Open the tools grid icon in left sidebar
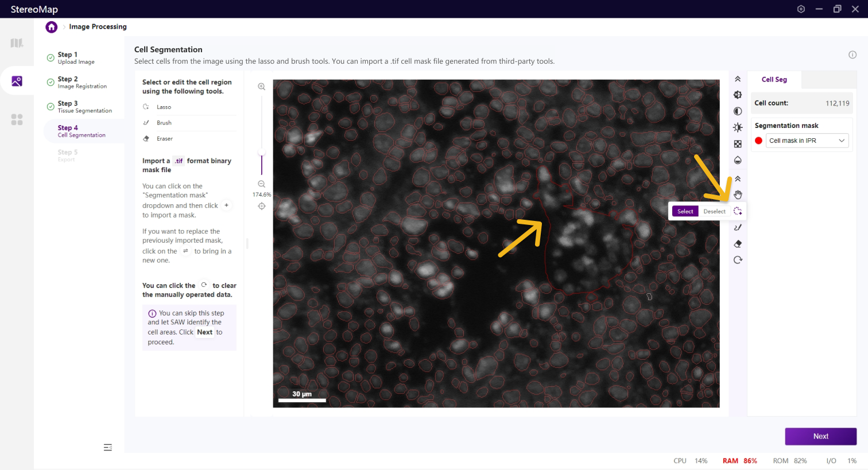This screenshot has height=470, width=868. point(17,119)
